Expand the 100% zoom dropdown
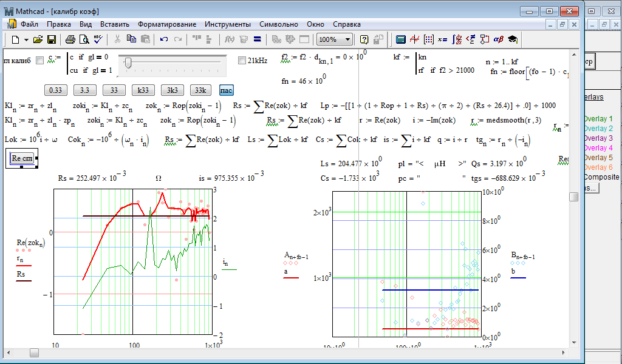The image size is (622, 364). coord(347,39)
